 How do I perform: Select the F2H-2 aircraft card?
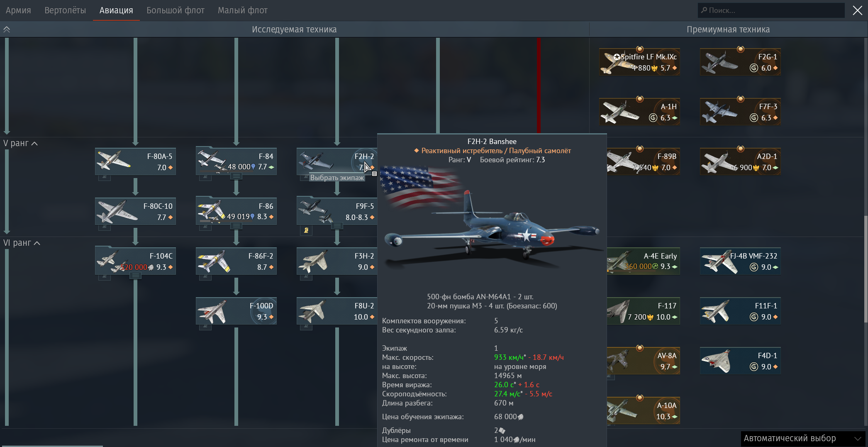[x=336, y=161]
